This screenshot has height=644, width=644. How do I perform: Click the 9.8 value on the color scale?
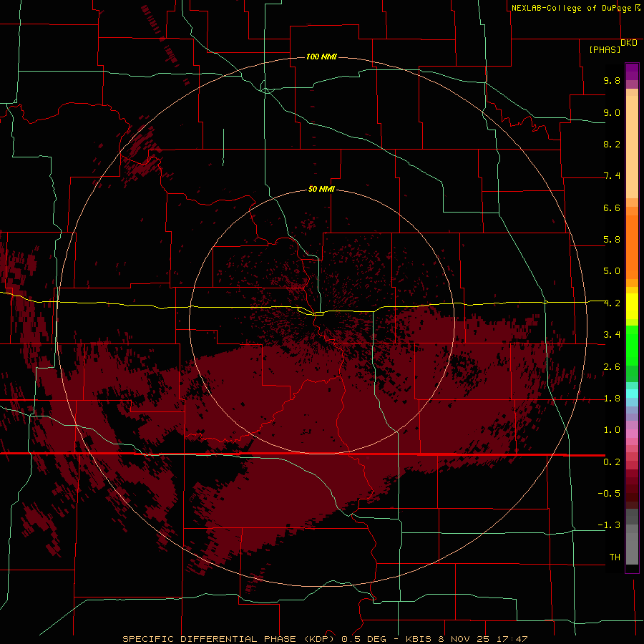pyautogui.click(x=612, y=80)
